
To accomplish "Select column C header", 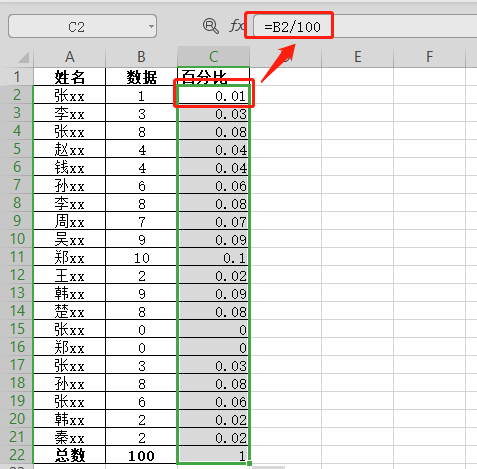I will [x=213, y=57].
